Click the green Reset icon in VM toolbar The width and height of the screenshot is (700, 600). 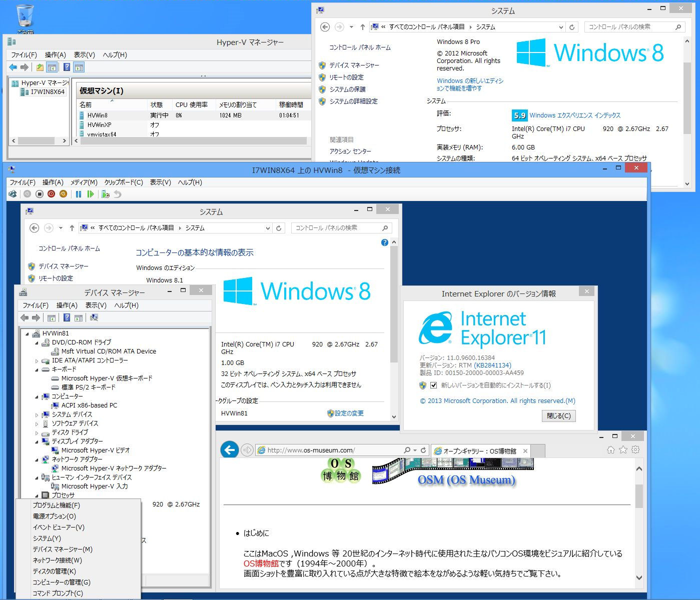(x=91, y=194)
